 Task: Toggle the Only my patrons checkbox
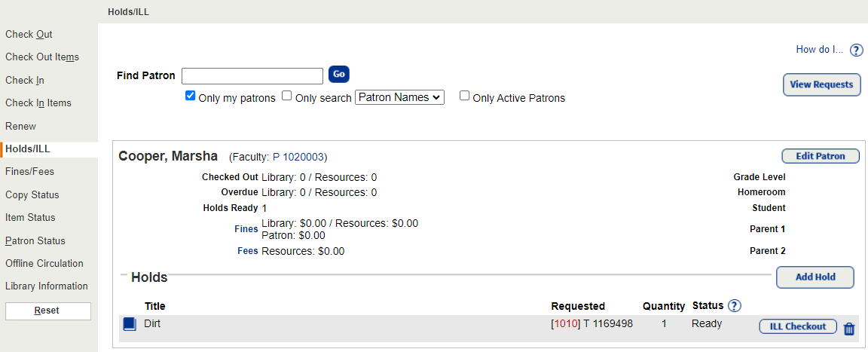click(x=191, y=96)
